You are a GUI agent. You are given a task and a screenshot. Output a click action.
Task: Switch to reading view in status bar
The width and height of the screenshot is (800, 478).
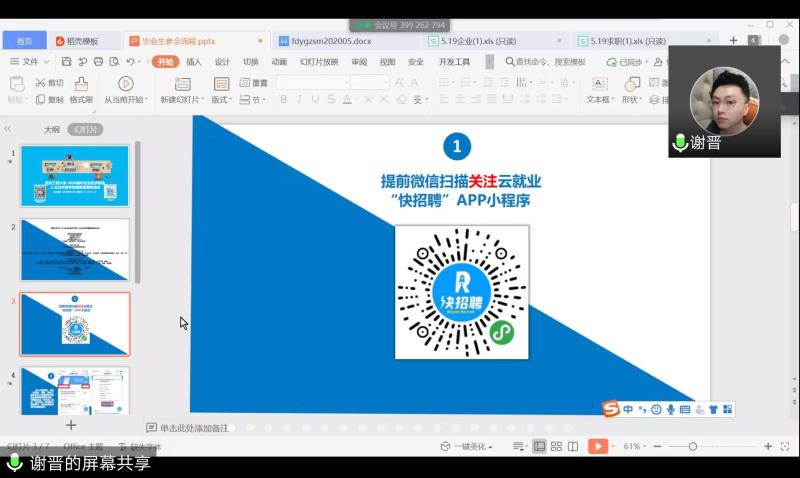click(573, 447)
